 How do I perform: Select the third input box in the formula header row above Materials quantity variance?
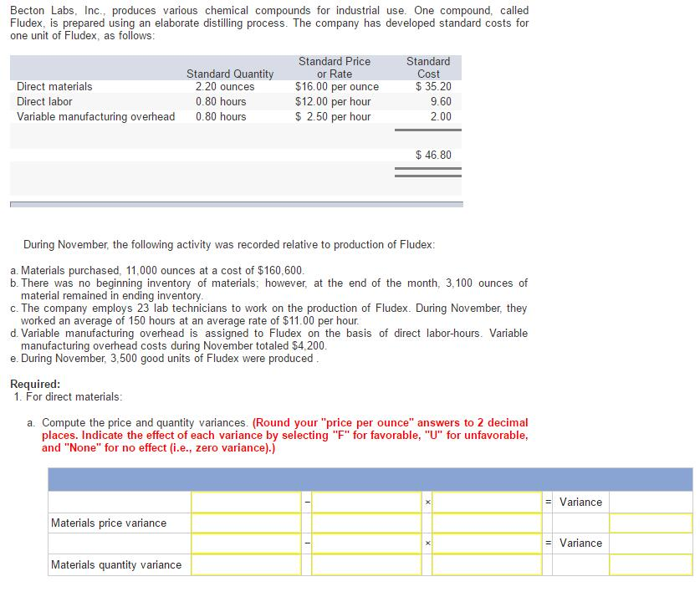click(x=487, y=543)
